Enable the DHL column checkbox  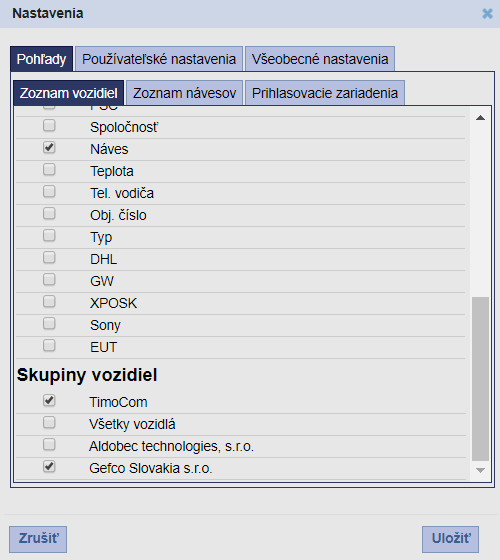(x=49, y=258)
